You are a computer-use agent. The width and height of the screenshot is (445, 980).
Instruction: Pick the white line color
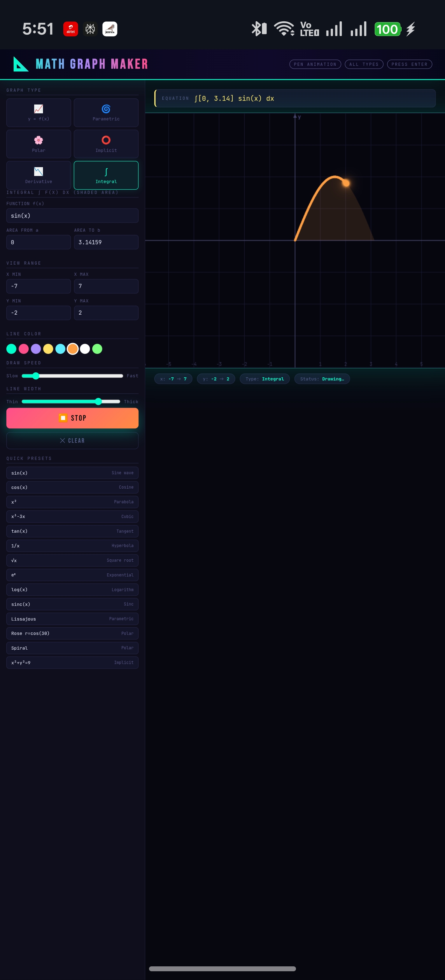[x=85, y=349]
